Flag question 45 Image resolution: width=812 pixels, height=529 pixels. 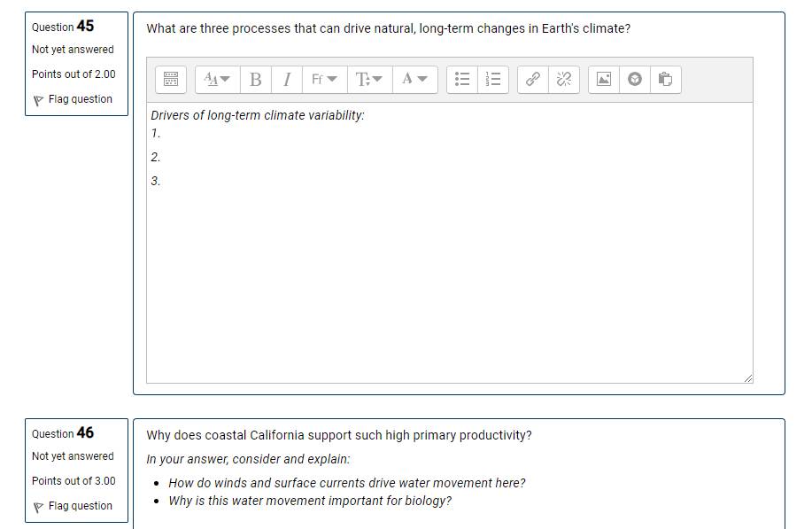tap(73, 99)
